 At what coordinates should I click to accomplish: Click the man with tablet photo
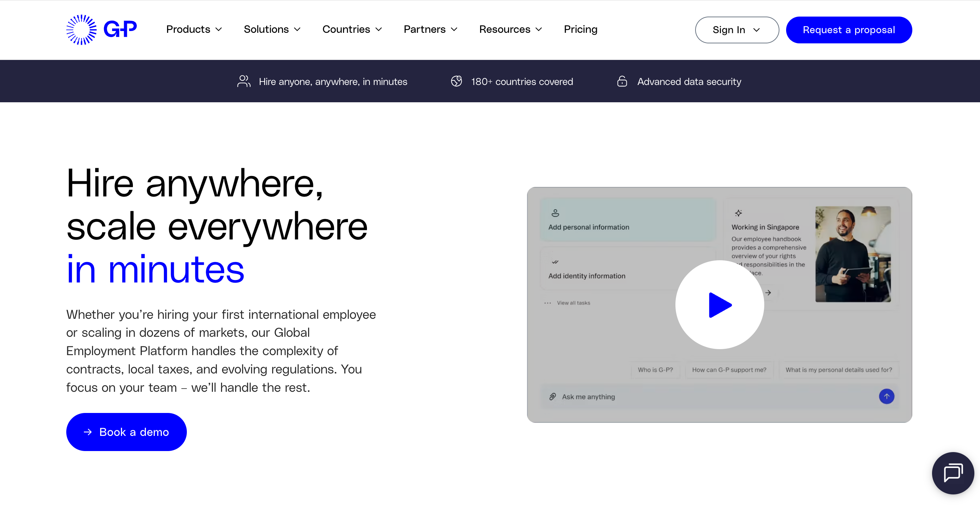[853, 254]
